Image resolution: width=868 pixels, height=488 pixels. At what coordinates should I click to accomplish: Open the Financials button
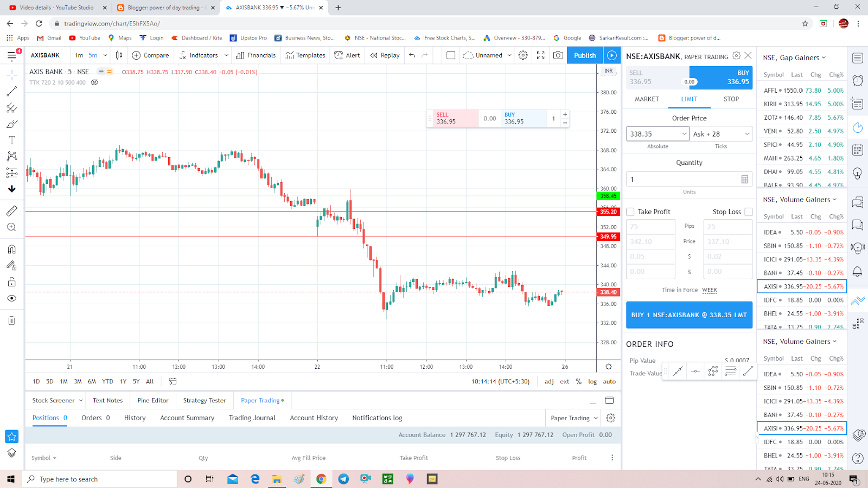tap(256, 55)
